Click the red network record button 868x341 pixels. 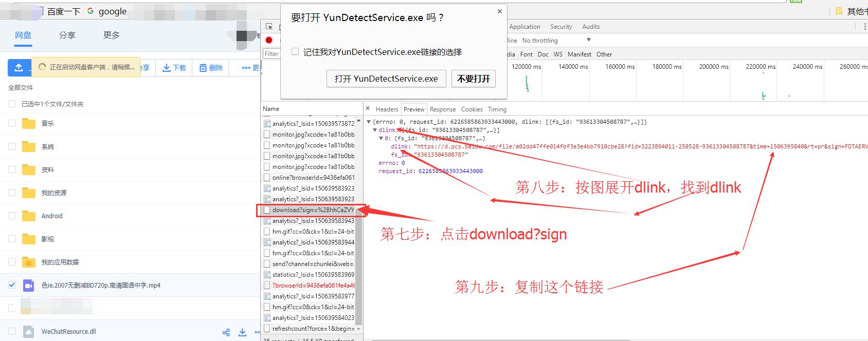click(269, 40)
